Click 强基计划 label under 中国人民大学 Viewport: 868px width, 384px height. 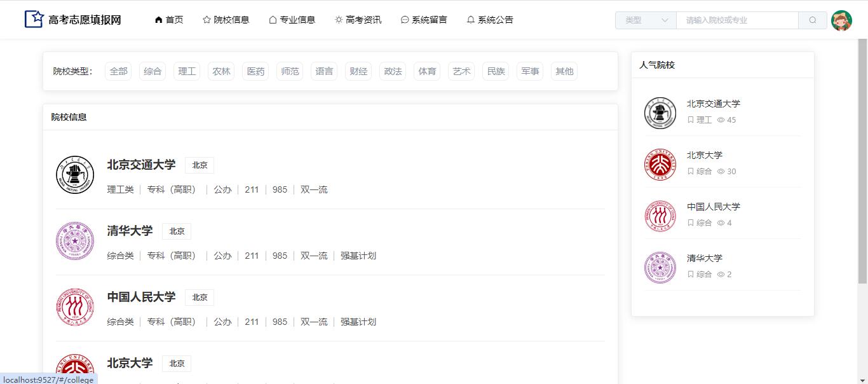[358, 322]
